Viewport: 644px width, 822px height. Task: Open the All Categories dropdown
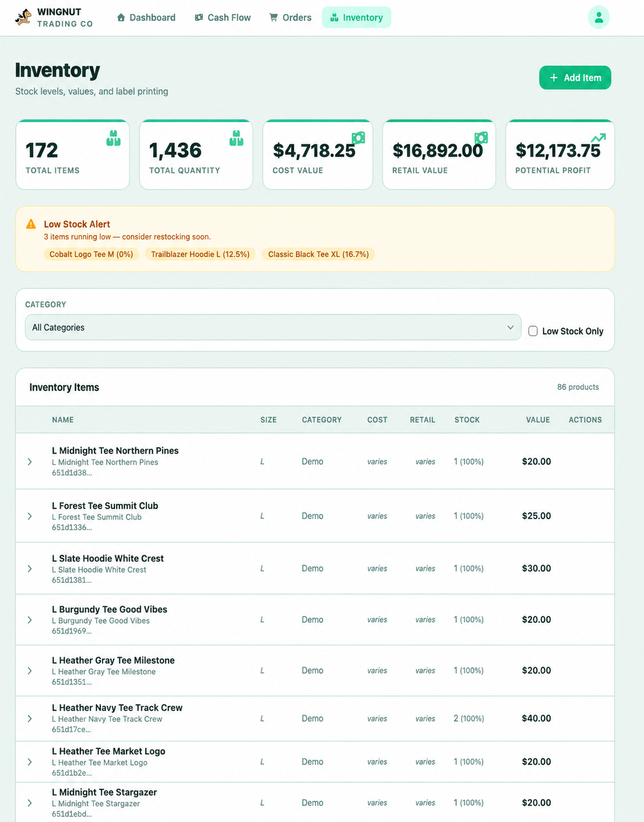click(x=273, y=327)
